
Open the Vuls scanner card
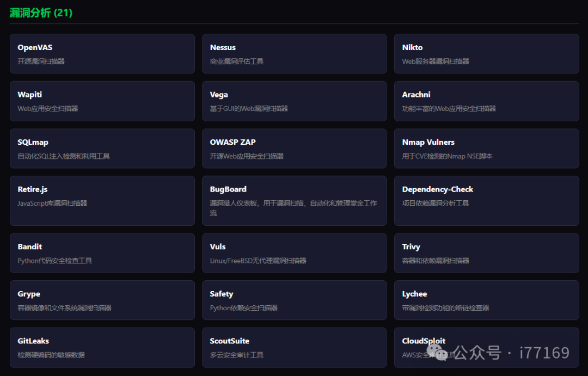[x=295, y=253]
